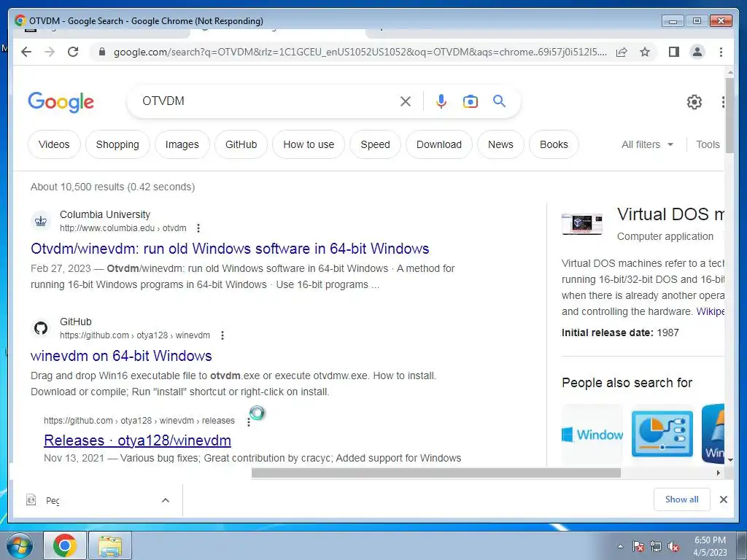Filter results by Shopping
Viewport: 747px width, 560px height.
pos(117,144)
